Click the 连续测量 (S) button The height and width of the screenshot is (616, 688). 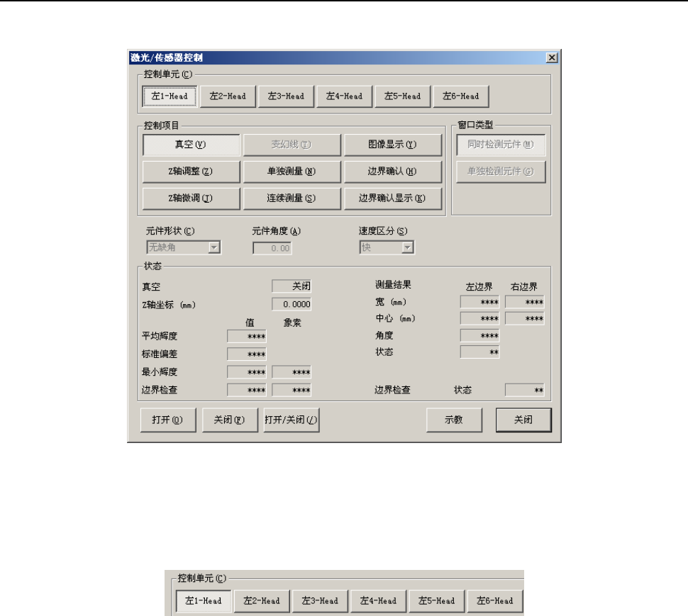pos(292,198)
